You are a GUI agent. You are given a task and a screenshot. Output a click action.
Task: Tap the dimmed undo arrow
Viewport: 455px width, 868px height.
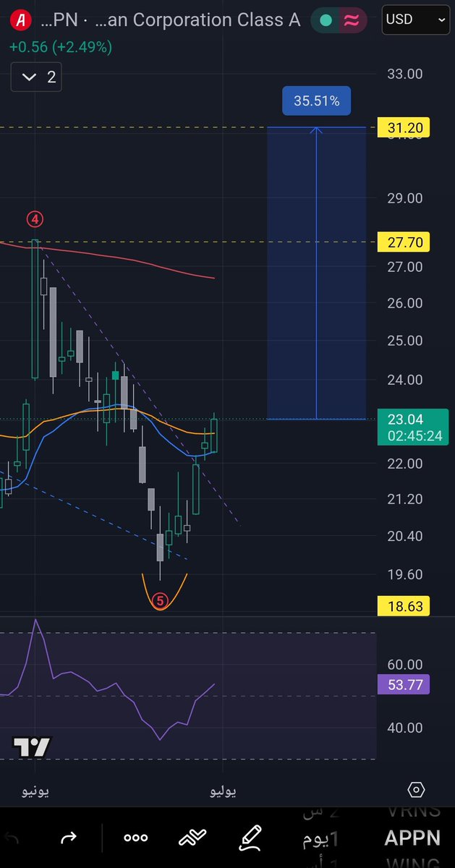point(12,838)
